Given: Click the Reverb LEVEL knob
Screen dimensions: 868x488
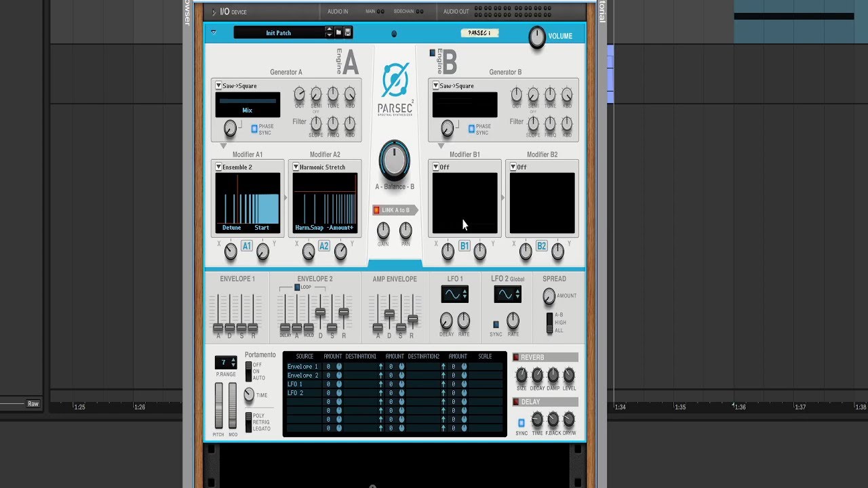Looking at the screenshot, I should [x=569, y=375].
